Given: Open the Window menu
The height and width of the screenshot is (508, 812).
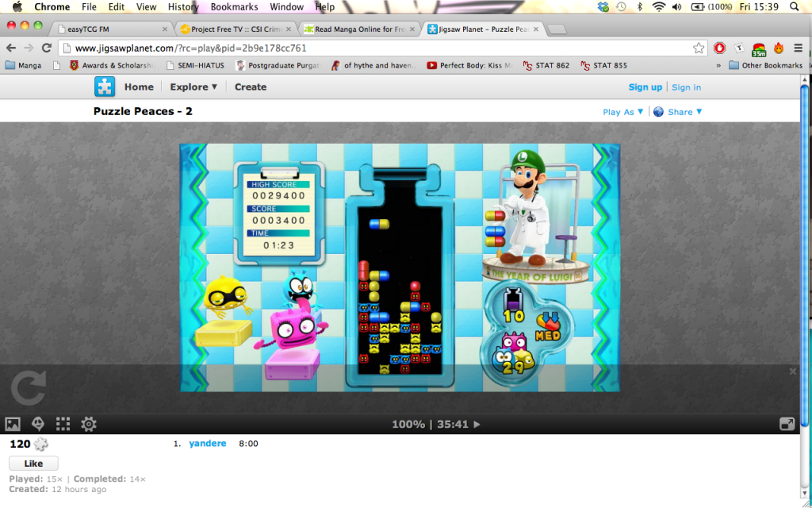Looking at the screenshot, I should point(287,6).
